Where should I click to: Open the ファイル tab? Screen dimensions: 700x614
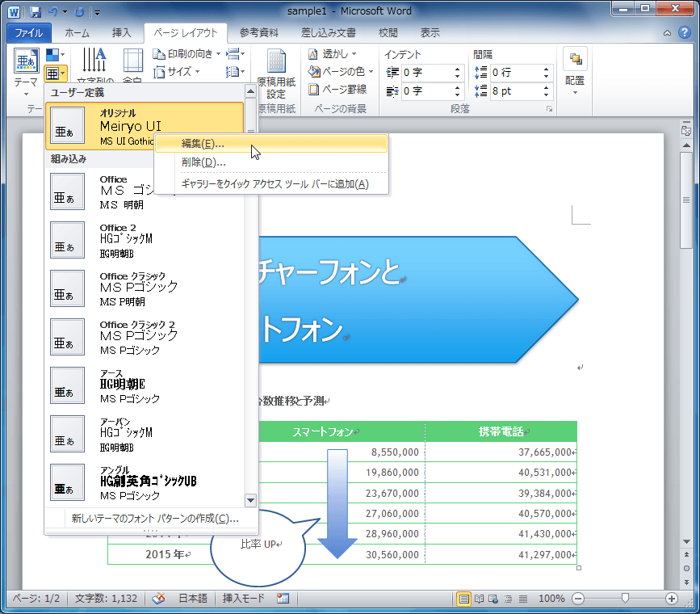(29, 33)
